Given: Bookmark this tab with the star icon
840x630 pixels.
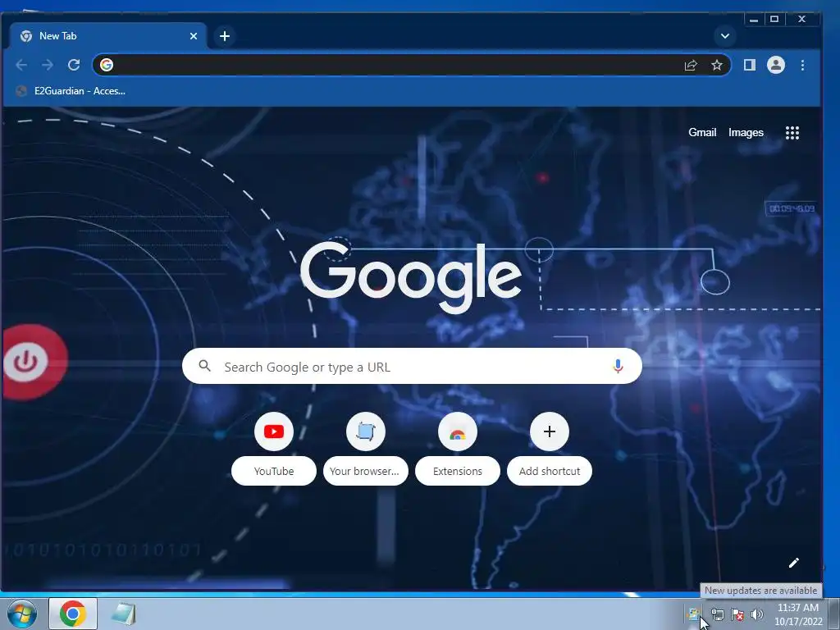Looking at the screenshot, I should [717, 66].
